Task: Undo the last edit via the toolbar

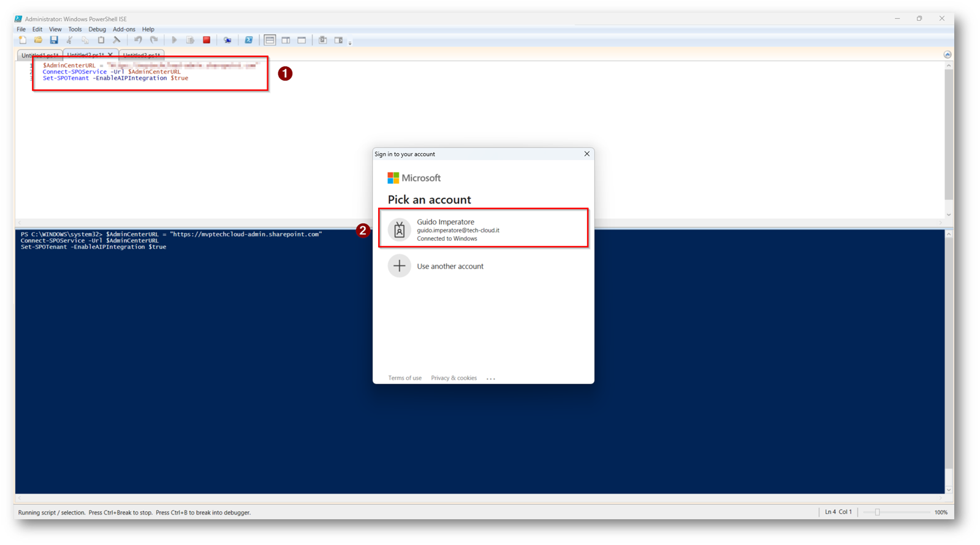Action: tap(138, 40)
